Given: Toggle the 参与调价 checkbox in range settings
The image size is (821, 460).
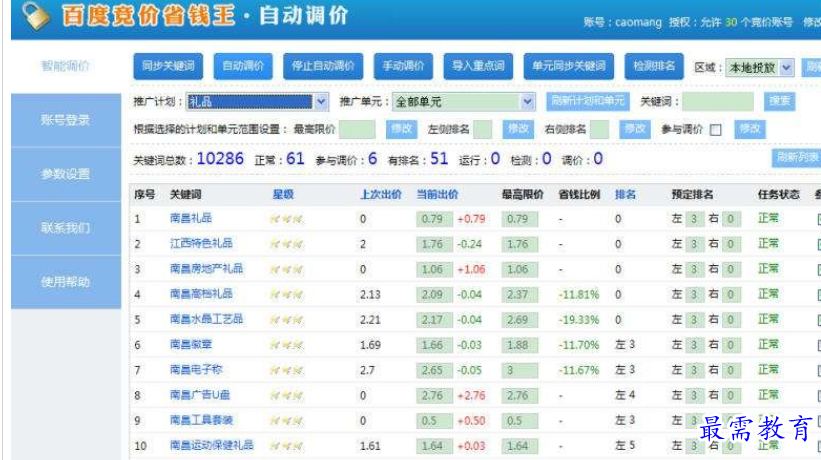Looking at the screenshot, I should tap(716, 130).
